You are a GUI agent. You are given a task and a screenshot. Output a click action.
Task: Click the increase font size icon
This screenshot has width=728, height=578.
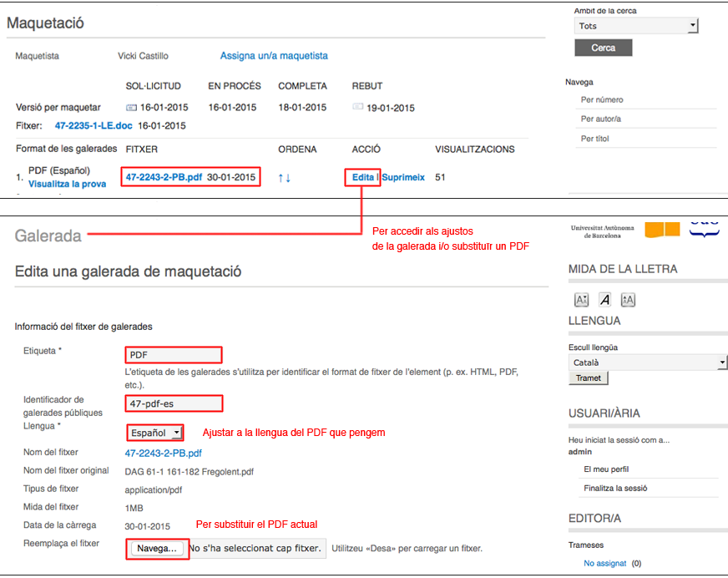click(x=628, y=300)
